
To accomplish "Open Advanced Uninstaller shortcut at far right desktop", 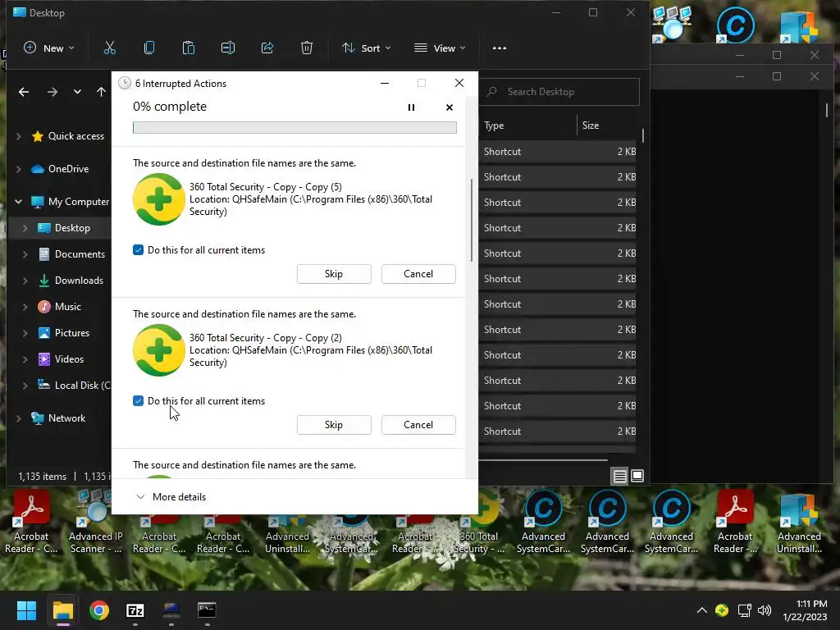I will [799, 523].
